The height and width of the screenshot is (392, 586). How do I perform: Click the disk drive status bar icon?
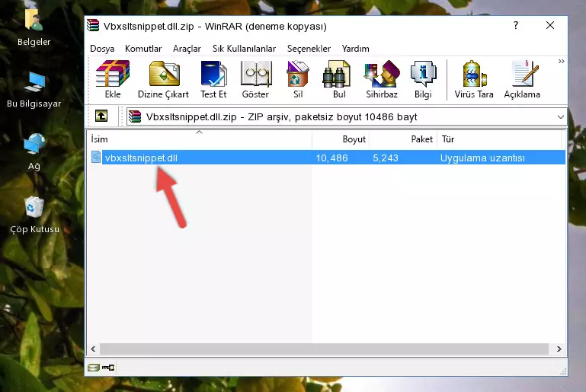[x=94, y=368]
